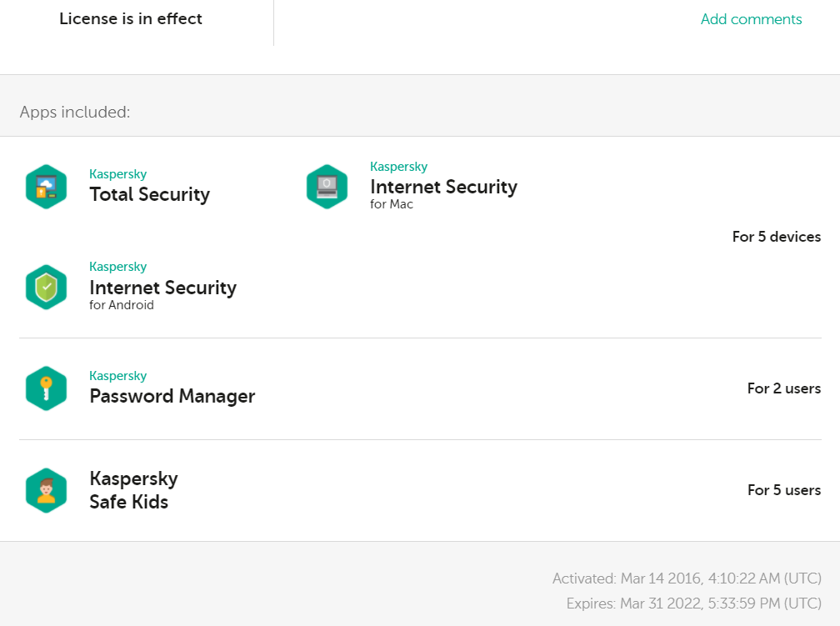
Task: Click the 'for Mac' subtitle text
Action: point(392,204)
